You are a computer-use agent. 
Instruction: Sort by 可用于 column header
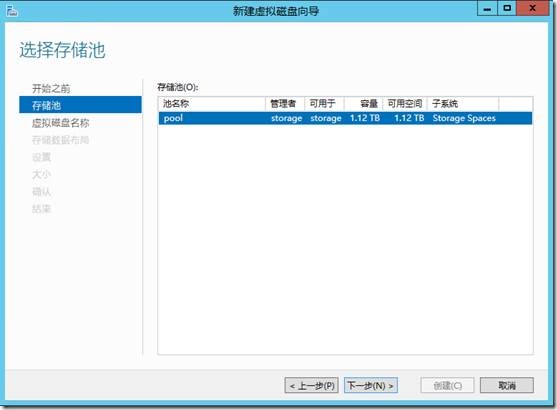pyautogui.click(x=324, y=104)
